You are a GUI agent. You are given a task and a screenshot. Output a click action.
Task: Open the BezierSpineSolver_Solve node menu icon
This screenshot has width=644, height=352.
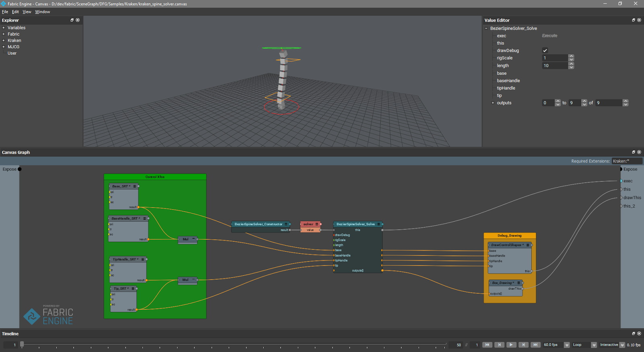click(378, 224)
